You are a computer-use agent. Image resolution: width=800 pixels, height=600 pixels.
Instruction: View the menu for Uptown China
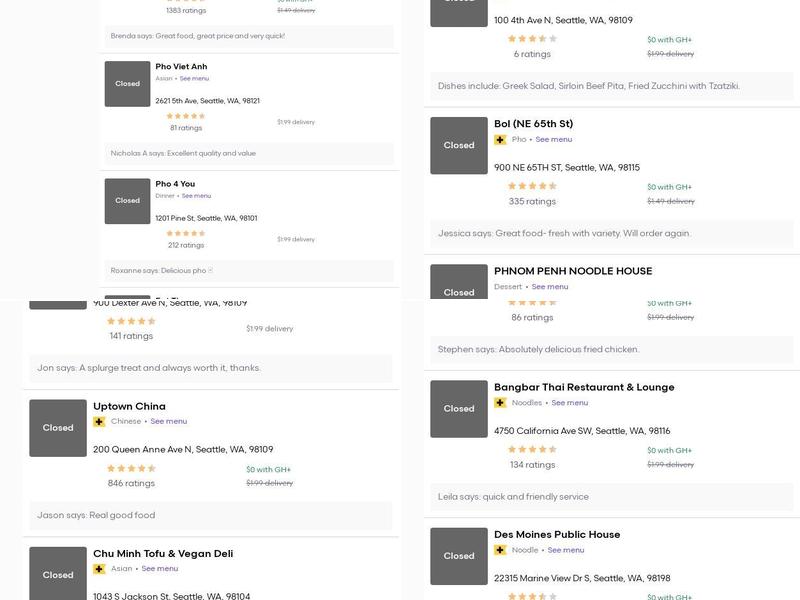pyautogui.click(x=169, y=422)
